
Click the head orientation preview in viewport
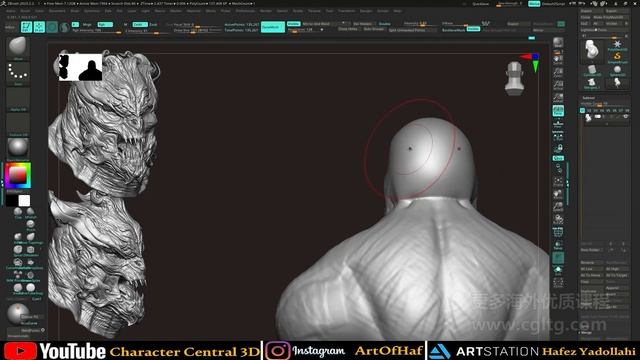514,79
